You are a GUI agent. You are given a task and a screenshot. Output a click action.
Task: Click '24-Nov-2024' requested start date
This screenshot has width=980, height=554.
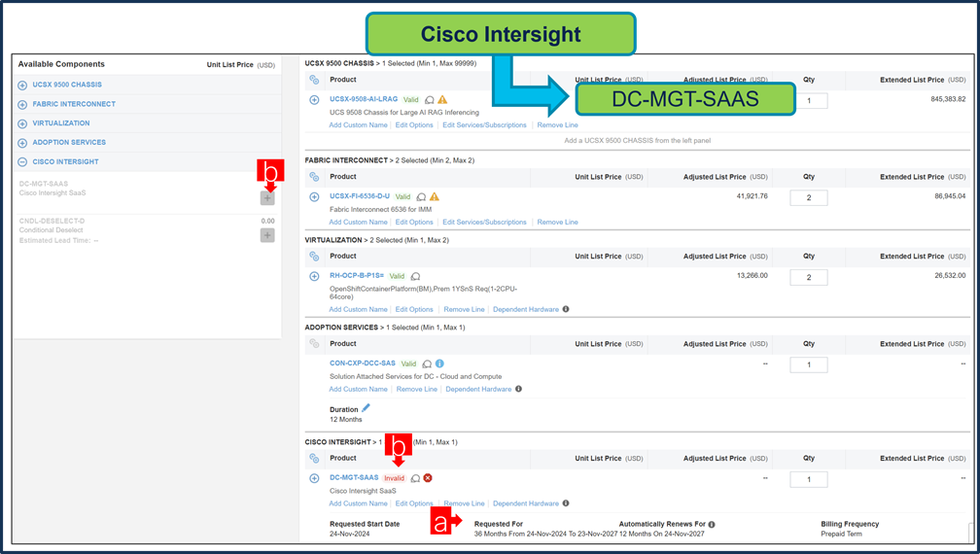coord(349,534)
